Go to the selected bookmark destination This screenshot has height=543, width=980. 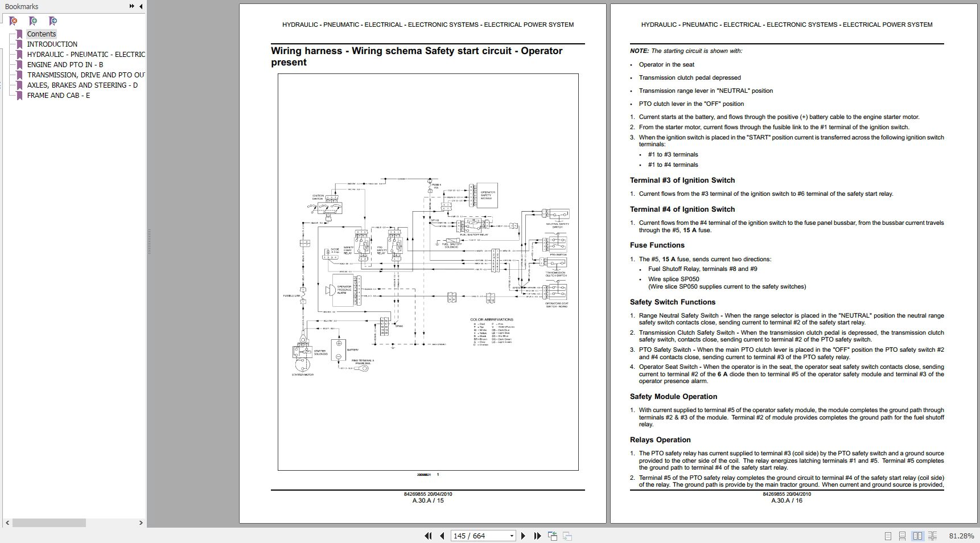[52, 21]
